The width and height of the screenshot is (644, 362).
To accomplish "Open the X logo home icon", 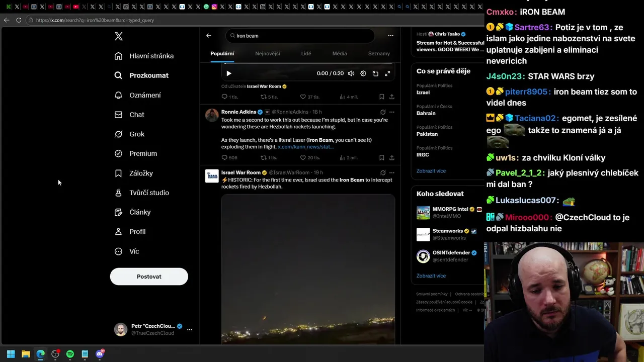I will coord(119,36).
